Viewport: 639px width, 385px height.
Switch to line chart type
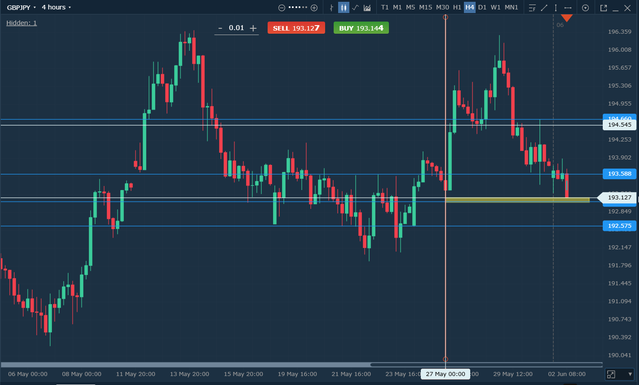355,8
